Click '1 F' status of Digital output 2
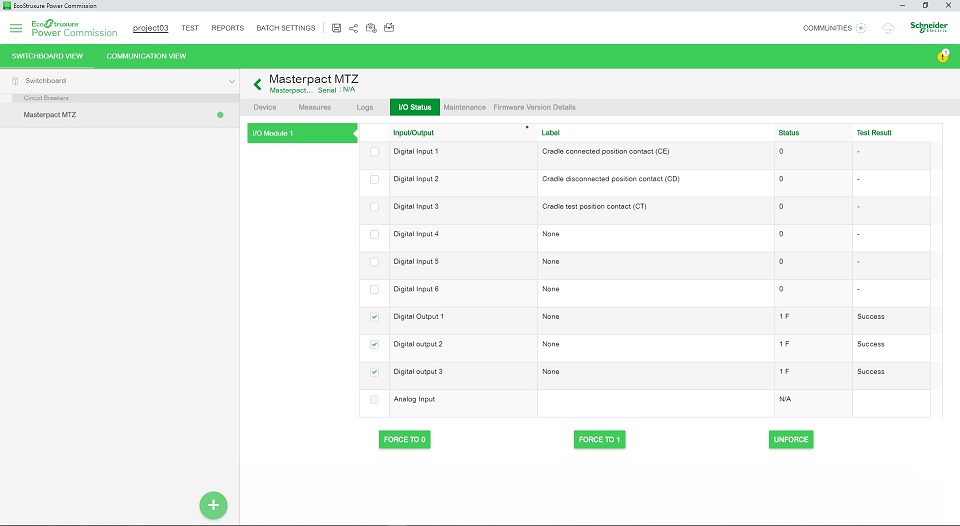Screen dimensions: 960x526 pyautogui.click(x=784, y=344)
